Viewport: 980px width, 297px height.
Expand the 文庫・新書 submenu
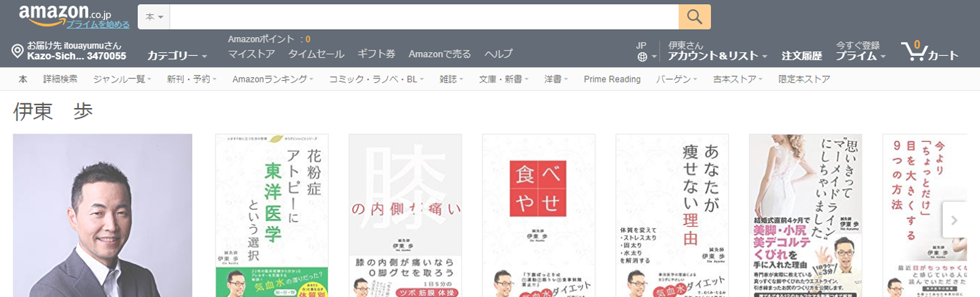504,79
